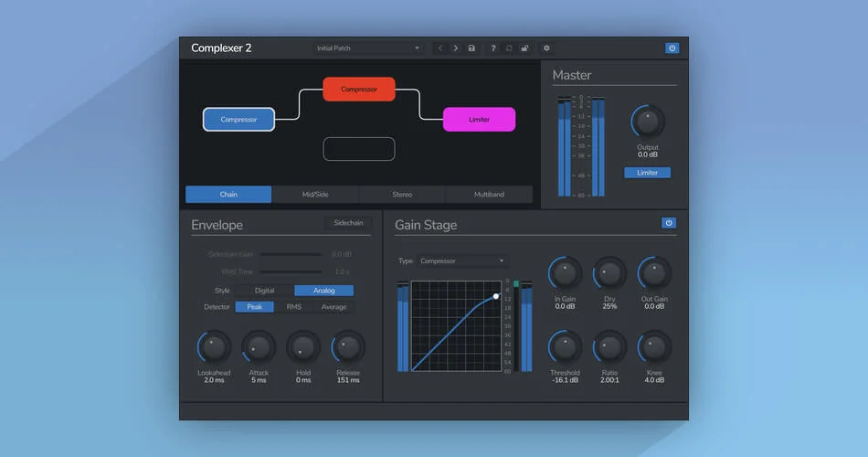Click the Lookahead knob
This screenshot has height=457, width=868.
click(x=214, y=347)
